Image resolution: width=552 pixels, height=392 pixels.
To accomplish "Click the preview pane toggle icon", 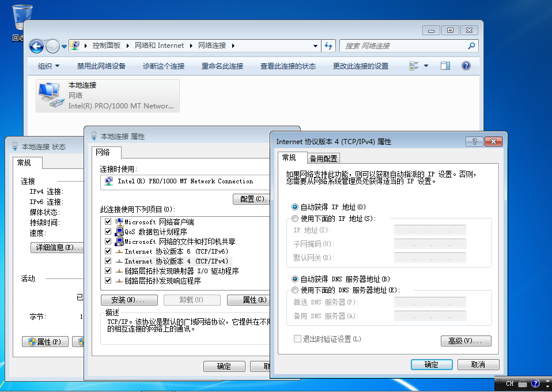I will click(x=444, y=65).
